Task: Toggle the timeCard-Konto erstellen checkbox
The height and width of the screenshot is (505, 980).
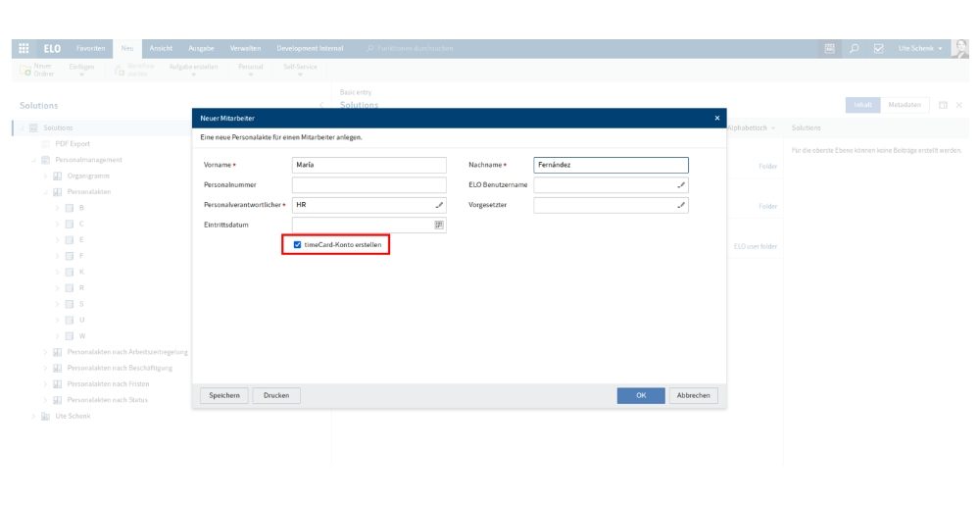Action: [298, 245]
